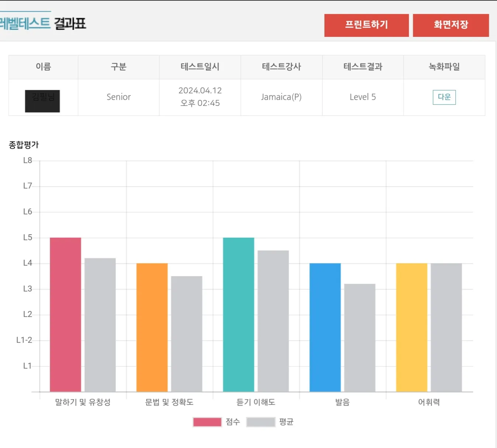Viewport: 497px width, 448px height.
Task: Select the 이름 column header
Action: click(x=43, y=67)
